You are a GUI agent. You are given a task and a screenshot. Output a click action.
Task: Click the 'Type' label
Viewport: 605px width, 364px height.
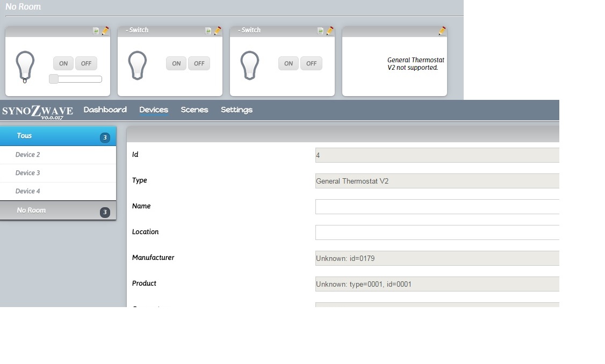[140, 180]
